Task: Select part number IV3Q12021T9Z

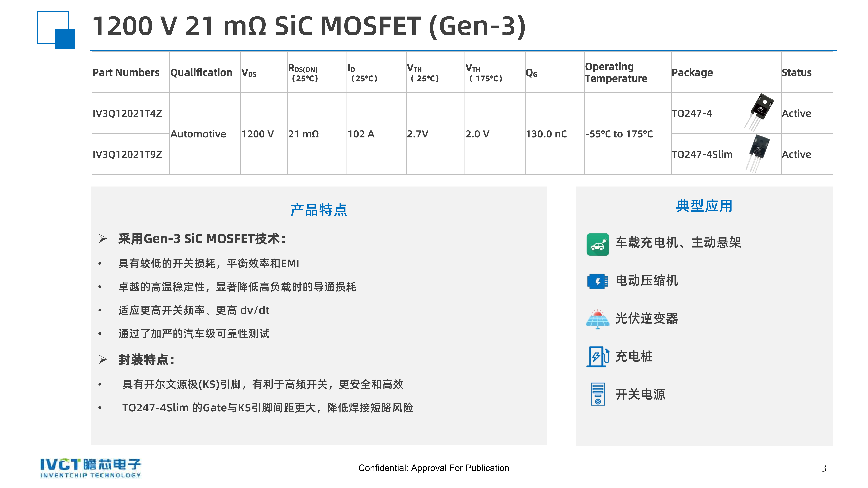Action: coord(127,155)
